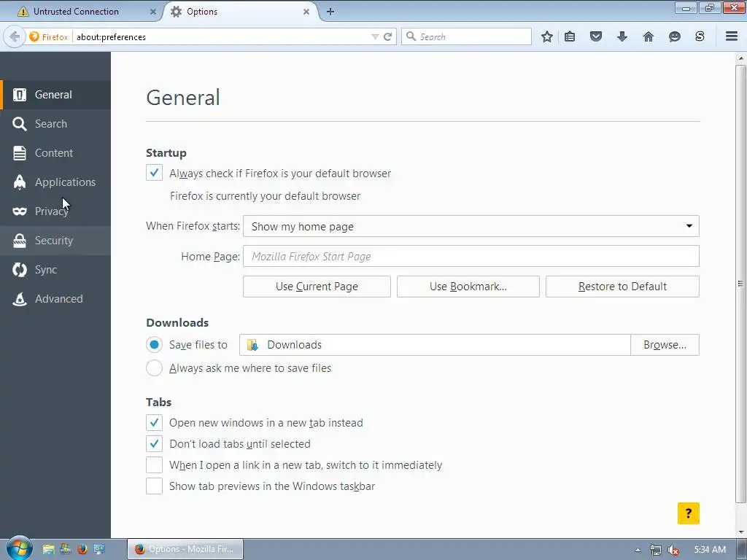Screen dimensions: 747x560
Task: Click the Downloads folder icon in save path
Action: (x=252, y=345)
